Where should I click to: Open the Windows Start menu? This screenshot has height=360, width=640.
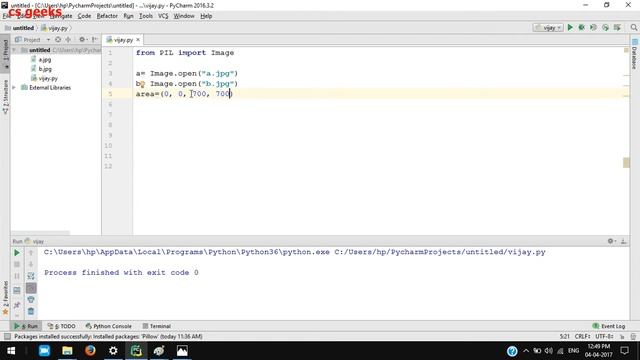point(11,351)
